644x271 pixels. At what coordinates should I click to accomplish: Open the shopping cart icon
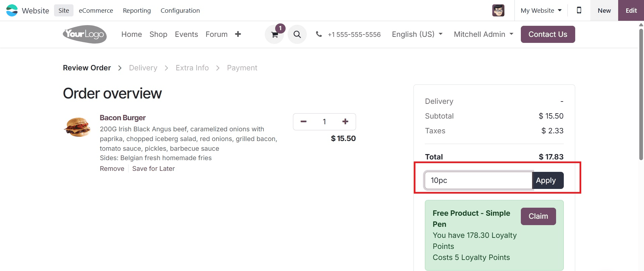274,34
